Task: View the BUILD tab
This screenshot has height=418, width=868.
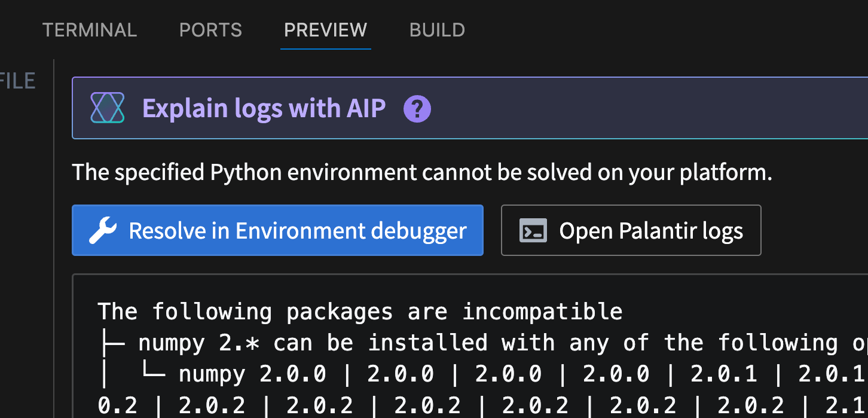Action: pyautogui.click(x=437, y=30)
